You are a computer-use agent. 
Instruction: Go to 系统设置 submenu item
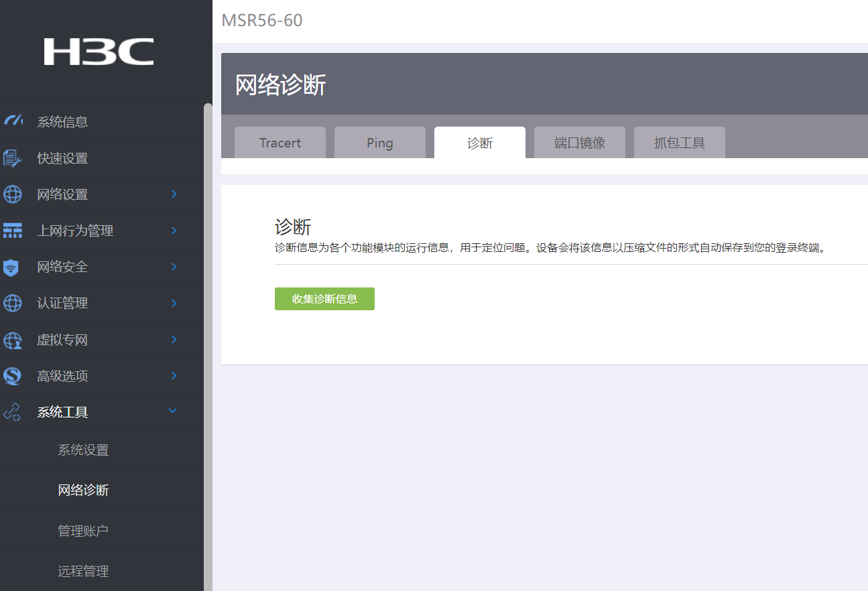[102, 450]
